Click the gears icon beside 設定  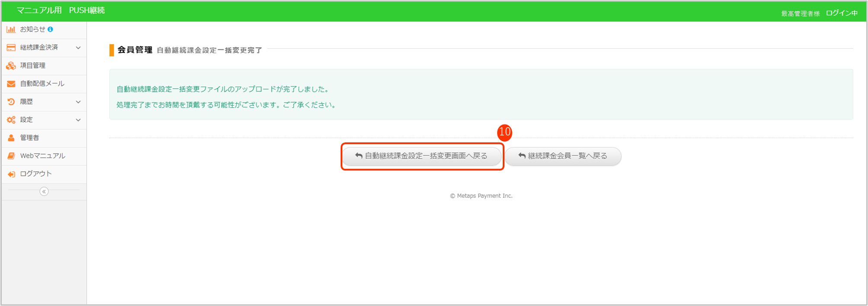11,120
